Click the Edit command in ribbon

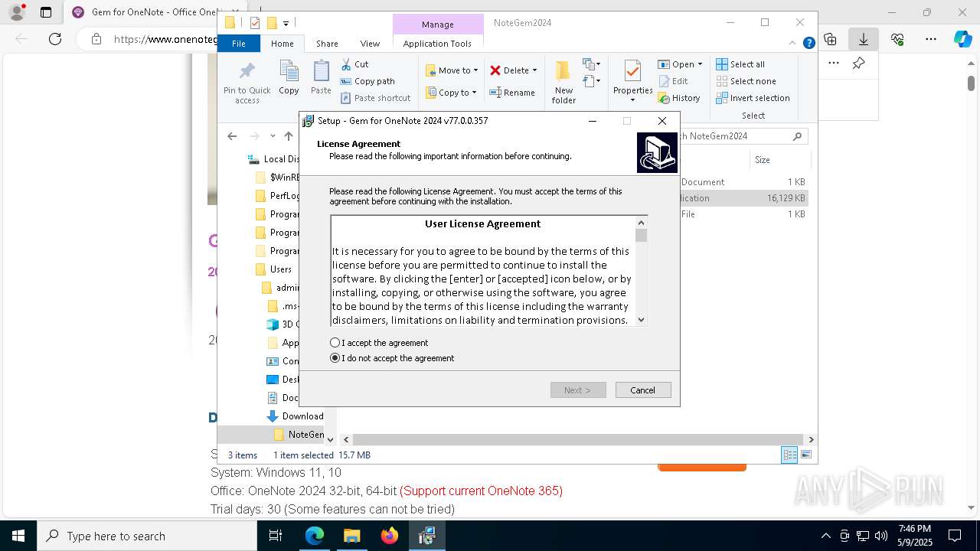673,81
